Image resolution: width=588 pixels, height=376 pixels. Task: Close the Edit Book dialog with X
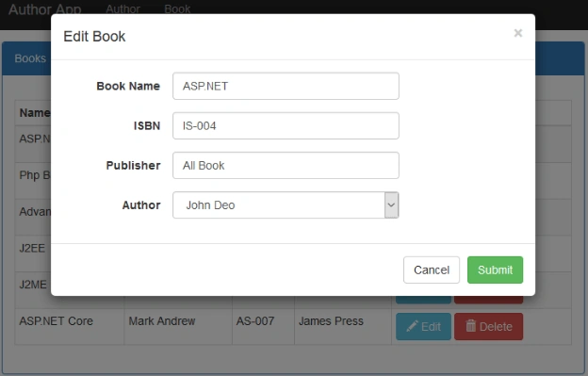(x=518, y=33)
